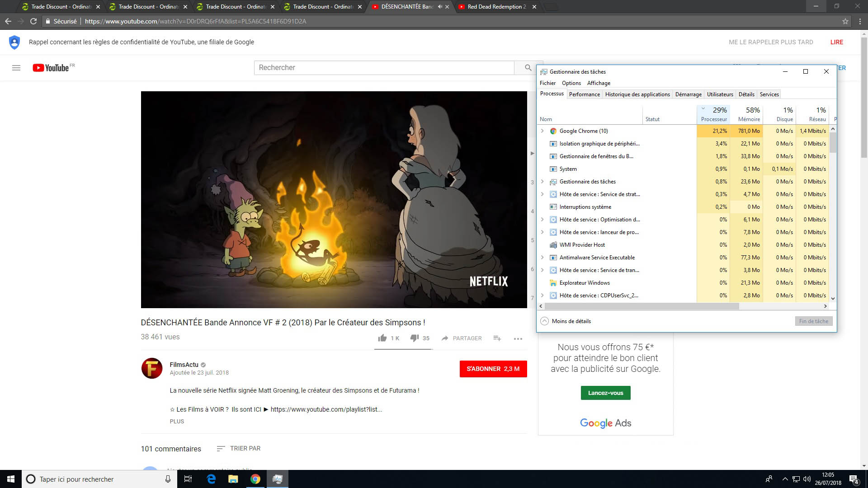This screenshot has height=488, width=868.
Task: Click Chrome icon in taskbar
Action: pos(255,479)
